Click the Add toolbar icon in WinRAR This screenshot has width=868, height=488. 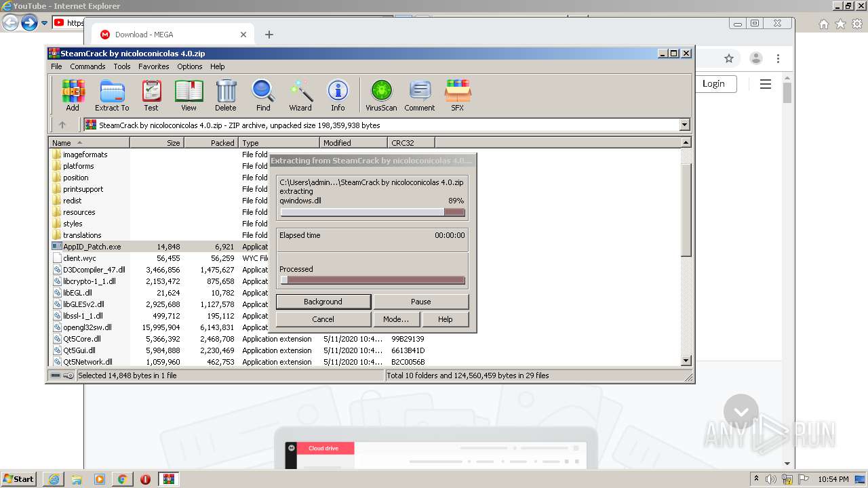click(x=73, y=95)
